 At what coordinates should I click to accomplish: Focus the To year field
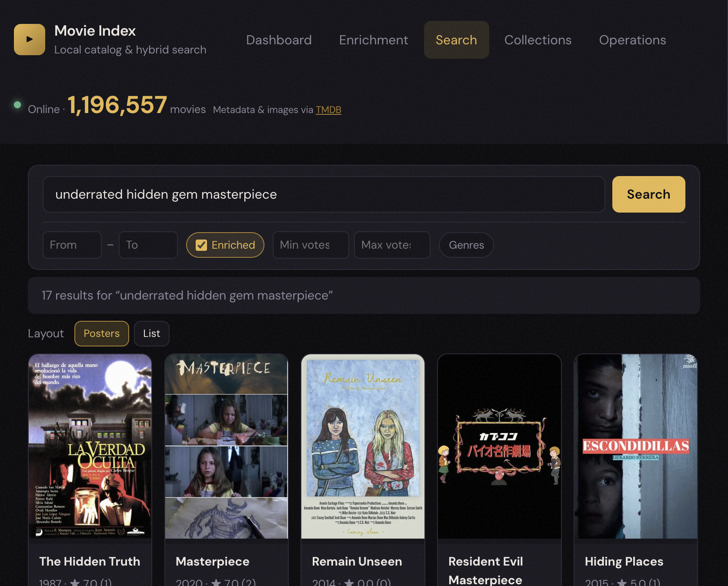[148, 245]
